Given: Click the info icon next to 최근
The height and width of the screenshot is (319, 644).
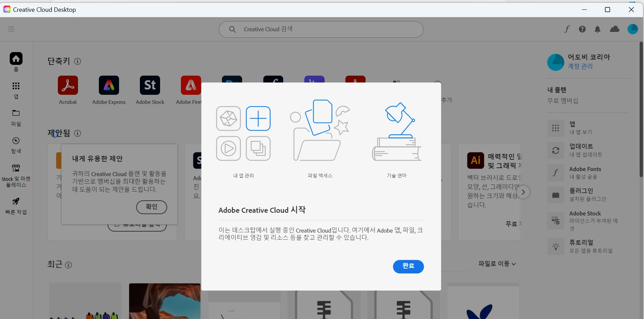Looking at the screenshot, I should (x=68, y=265).
